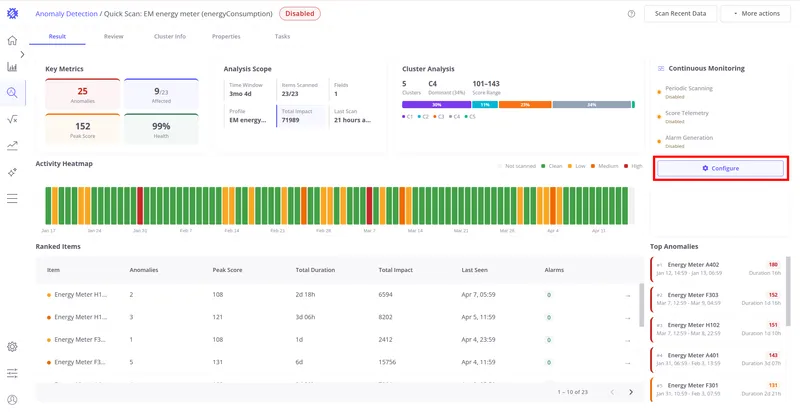This screenshot has width=800, height=413.
Task: Open the settings gear in the sidebar
Action: pos(12,347)
